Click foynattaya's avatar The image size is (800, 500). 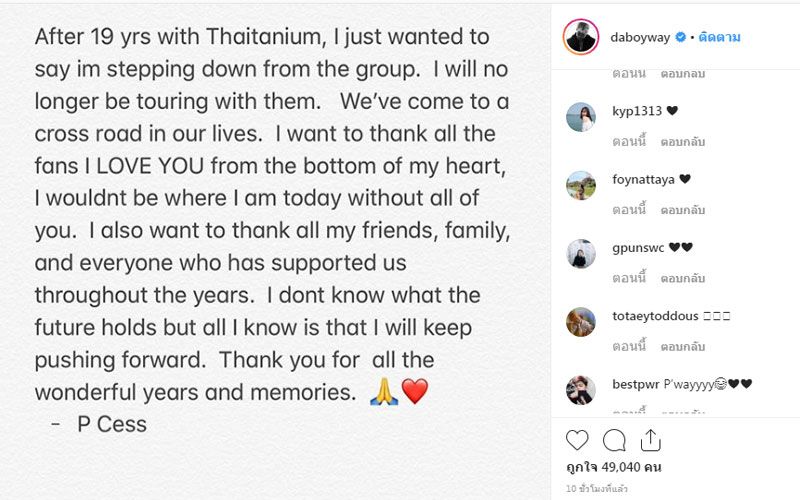[x=581, y=186]
